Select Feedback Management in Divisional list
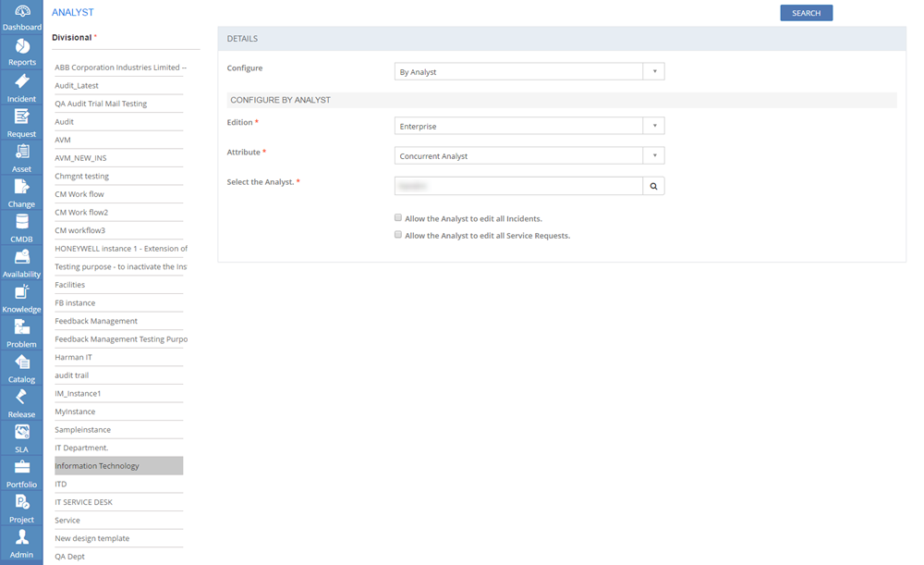 (96, 321)
